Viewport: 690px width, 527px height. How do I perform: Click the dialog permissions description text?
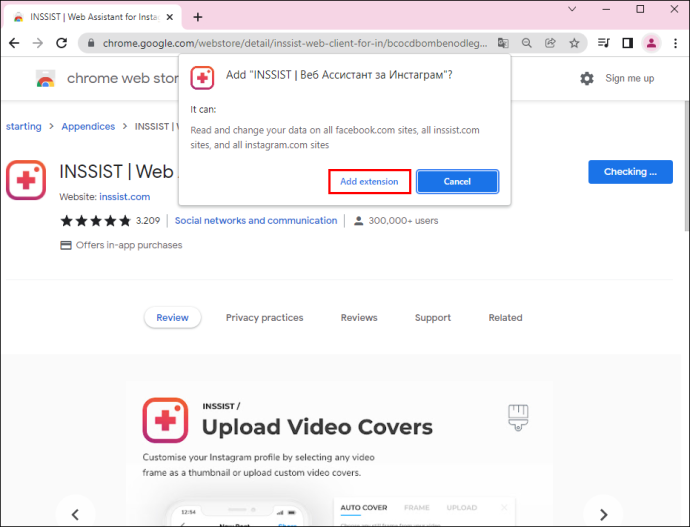[x=335, y=137]
